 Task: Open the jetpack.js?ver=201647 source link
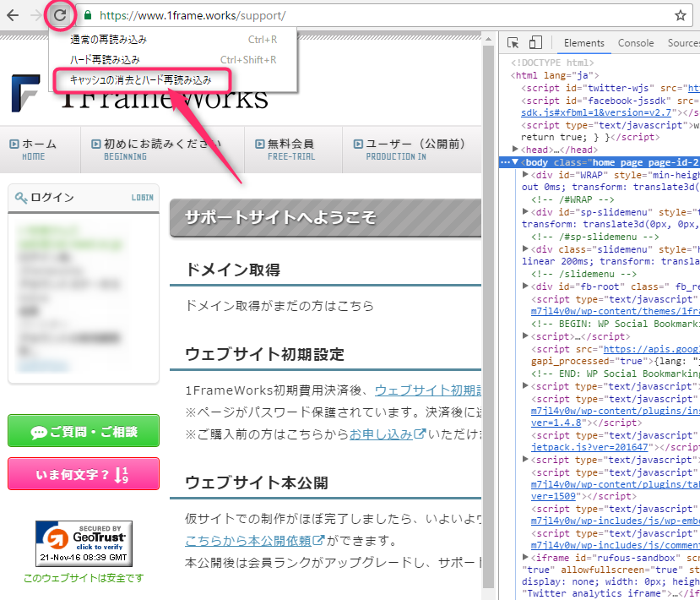tap(589, 447)
